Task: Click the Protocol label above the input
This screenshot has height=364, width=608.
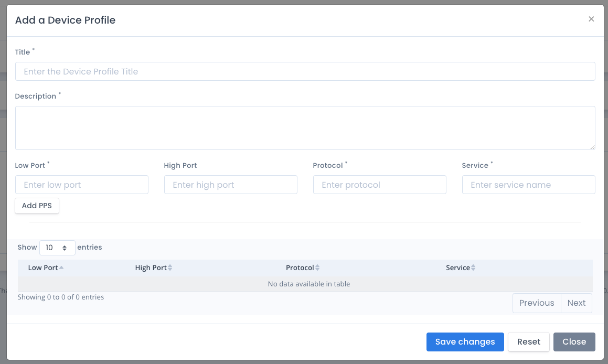Action: tap(328, 165)
